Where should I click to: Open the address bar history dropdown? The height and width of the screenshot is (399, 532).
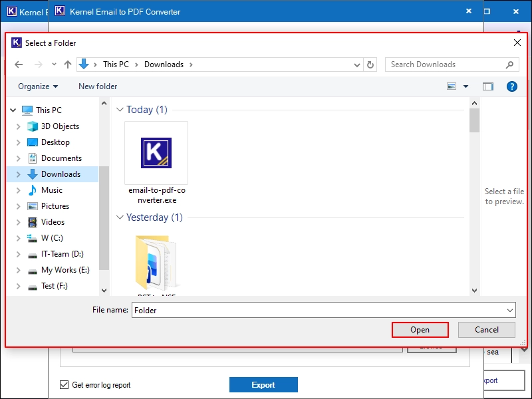[356, 65]
